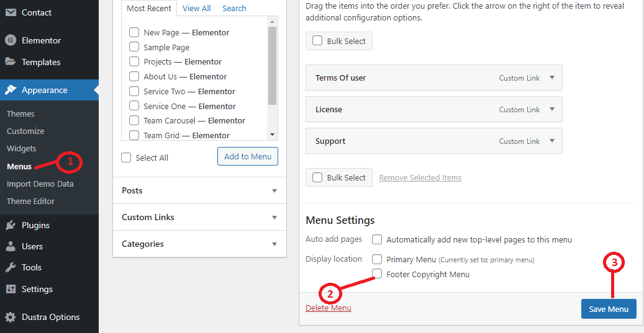Expand the Custom Links section
Screen dimensions: 644x333
pos(274,218)
